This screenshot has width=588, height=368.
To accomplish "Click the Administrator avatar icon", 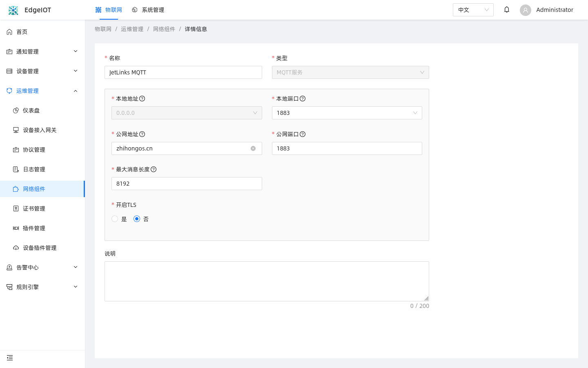I will coord(526,10).
